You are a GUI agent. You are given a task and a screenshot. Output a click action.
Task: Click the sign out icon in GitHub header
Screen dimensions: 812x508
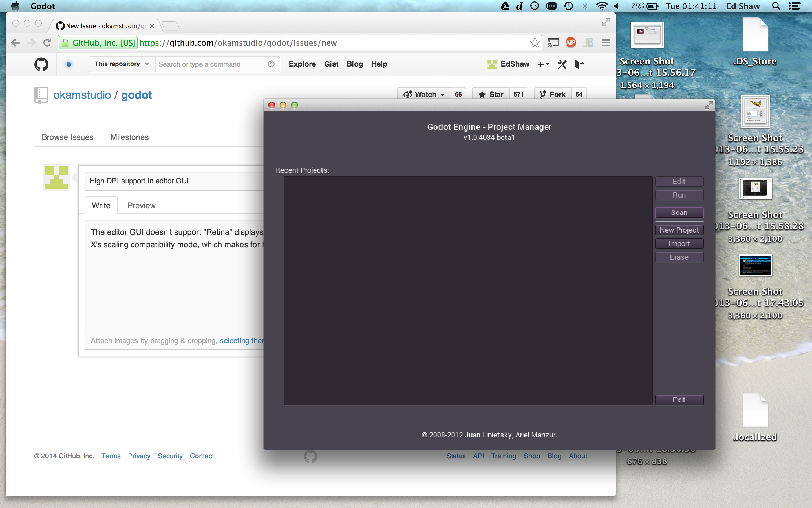coord(579,64)
